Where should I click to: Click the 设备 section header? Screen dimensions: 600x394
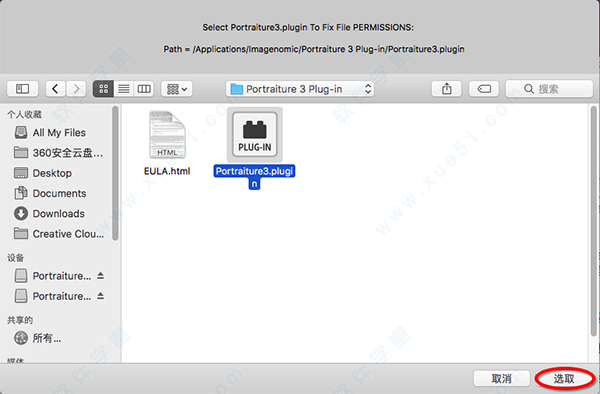16,258
